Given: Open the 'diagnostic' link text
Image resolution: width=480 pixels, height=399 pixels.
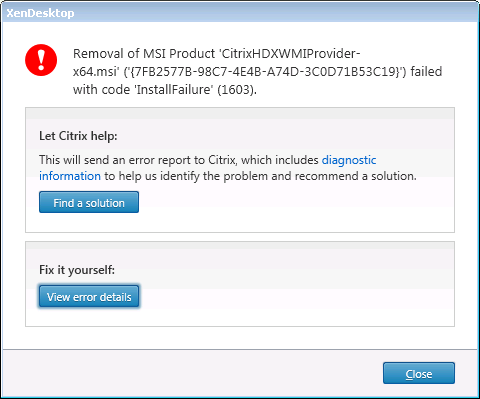Looking at the screenshot, I should point(349,160).
